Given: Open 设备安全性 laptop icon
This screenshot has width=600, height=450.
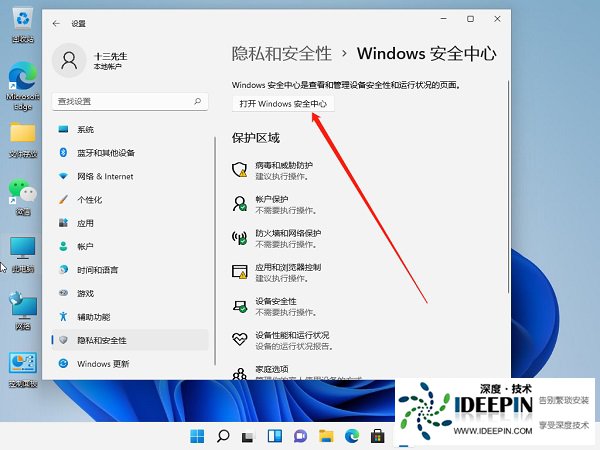Looking at the screenshot, I should tap(240, 306).
